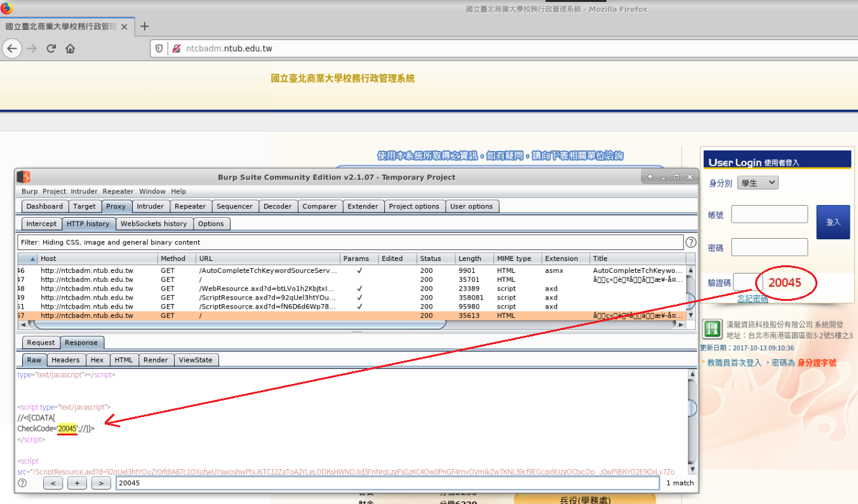Click the Burp Suite logo icon

(x=24, y=177)
